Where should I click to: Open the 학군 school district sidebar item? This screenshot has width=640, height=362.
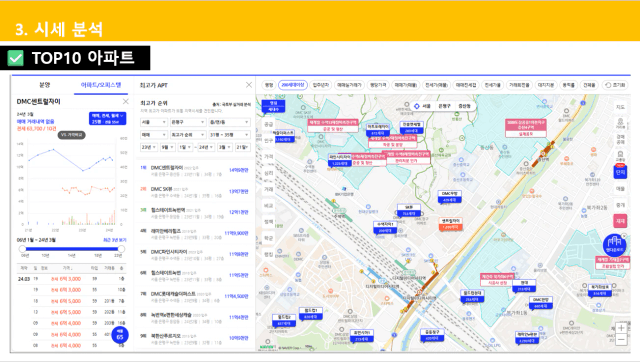click(268, 238)
